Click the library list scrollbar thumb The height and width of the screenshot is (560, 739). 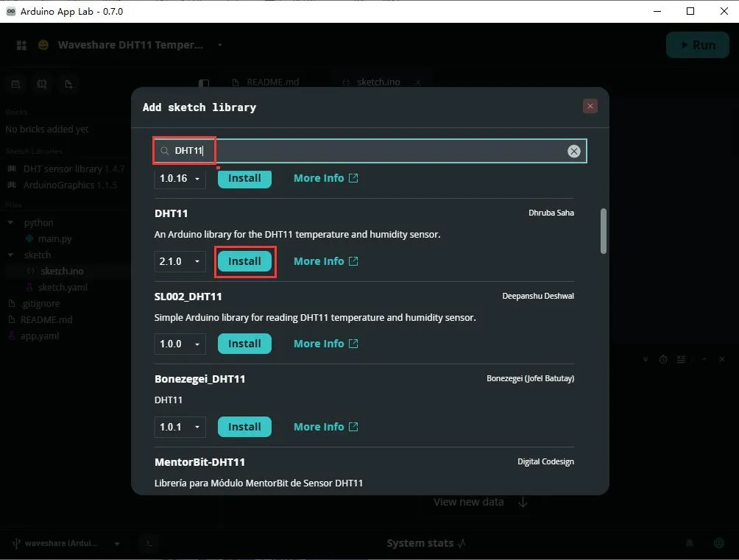pyautogui.click(x=604, y=231)
